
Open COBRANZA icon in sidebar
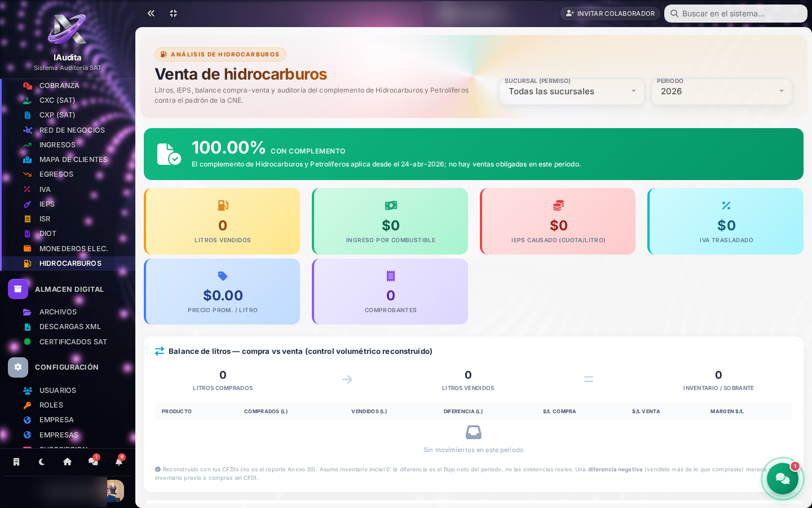tap(27, 86)
